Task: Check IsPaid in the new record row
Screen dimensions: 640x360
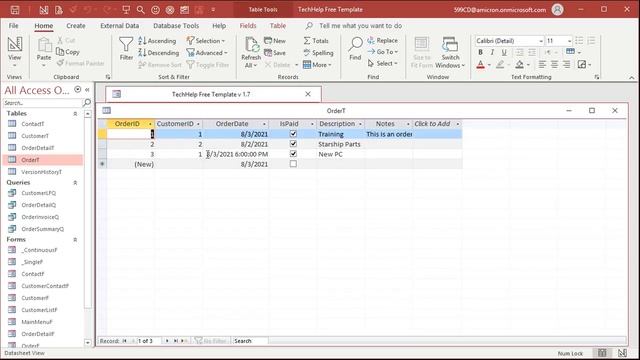Action: [293, 164]
